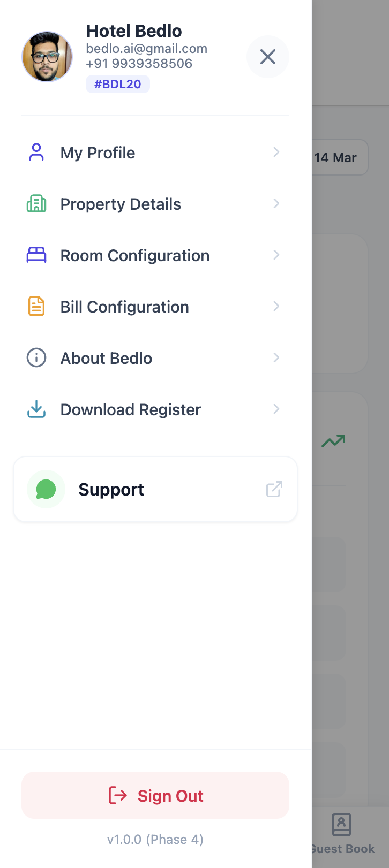Click the green Support chat bubble icon
Image resolution: width=389 pixels, height=868 pixels.
tap(46, 489)
